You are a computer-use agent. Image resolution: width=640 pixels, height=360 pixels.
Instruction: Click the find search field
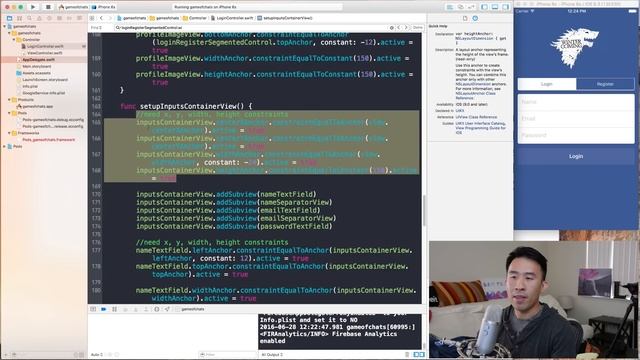coord(251,27)
